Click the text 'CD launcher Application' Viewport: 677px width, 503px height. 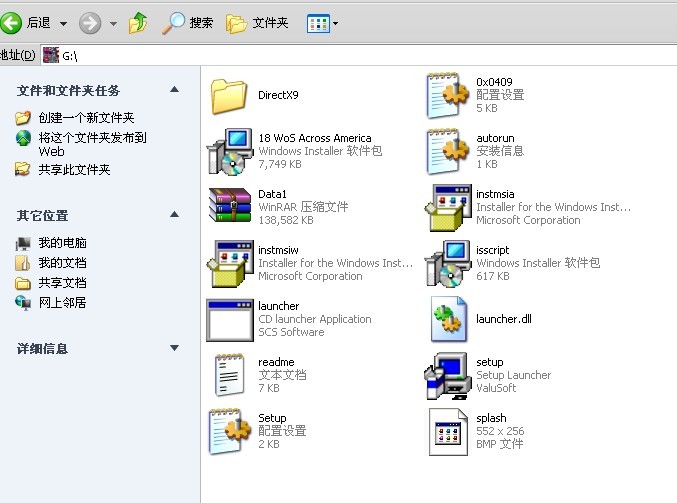pyautogui.click(x=315, y=319)
